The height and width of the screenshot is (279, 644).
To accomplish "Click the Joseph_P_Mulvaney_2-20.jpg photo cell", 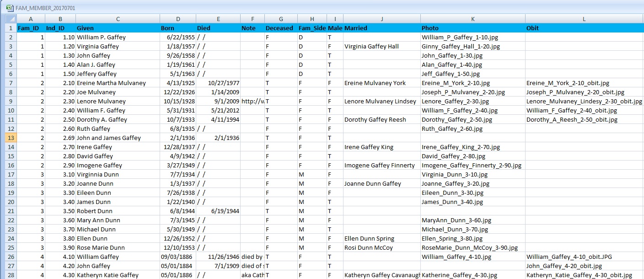I will (473, 92).
